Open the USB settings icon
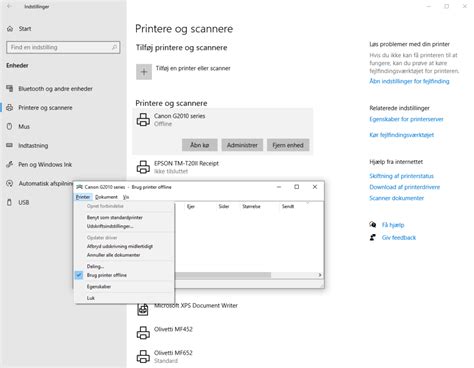The height and width of the screenshot is (368, 474). [10, 202]
